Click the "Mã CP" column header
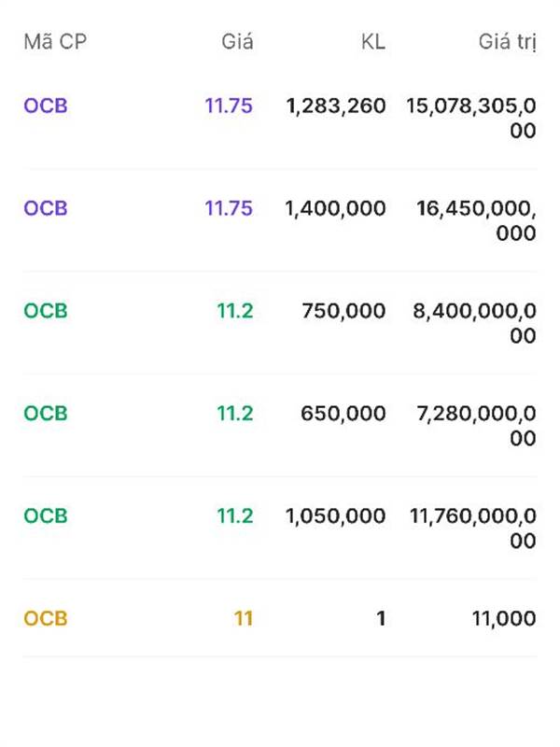 pyautogui.click(x=55, y=42)
